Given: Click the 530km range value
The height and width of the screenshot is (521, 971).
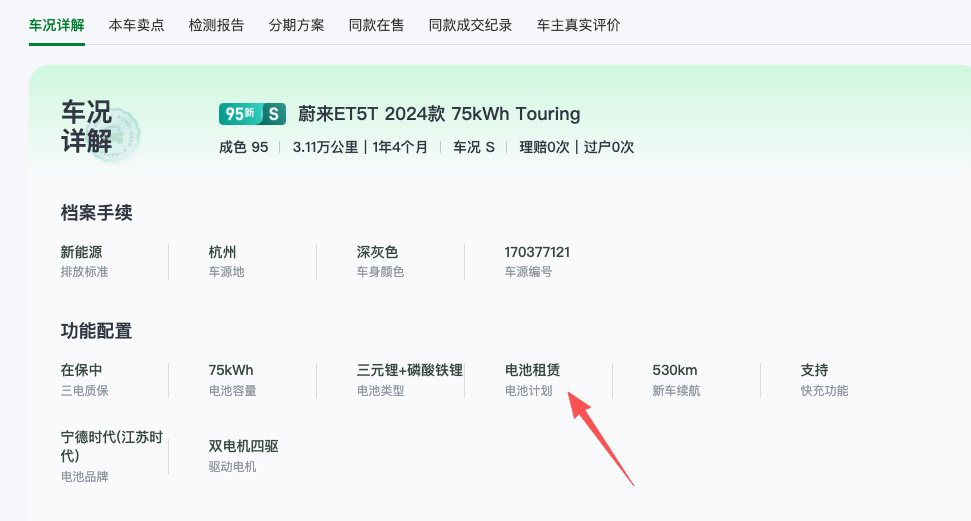Looking at the screenshot, I should tap(674, 370).
